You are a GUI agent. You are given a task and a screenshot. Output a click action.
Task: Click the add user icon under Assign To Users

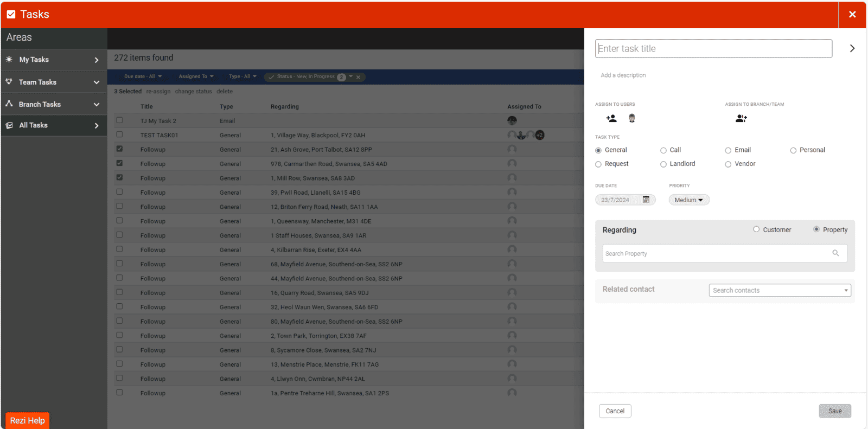tap(611, 118)
